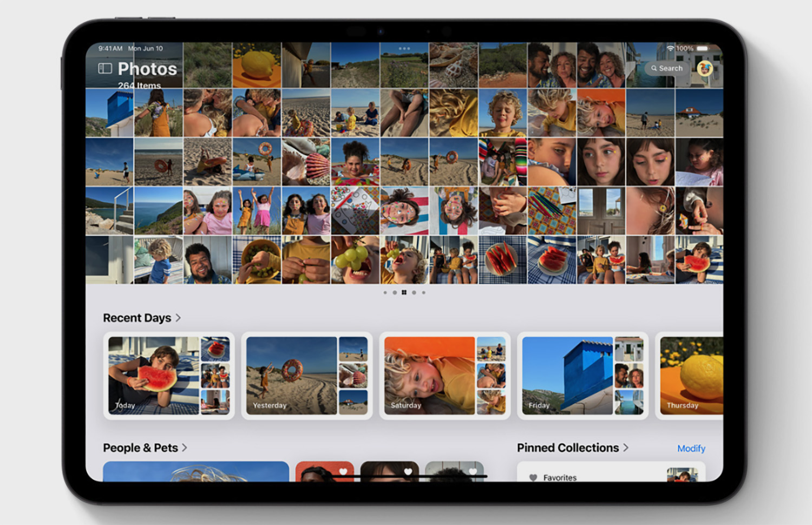
Task: Tap the heart icon next to Favorites
Action: coord(533,477)
